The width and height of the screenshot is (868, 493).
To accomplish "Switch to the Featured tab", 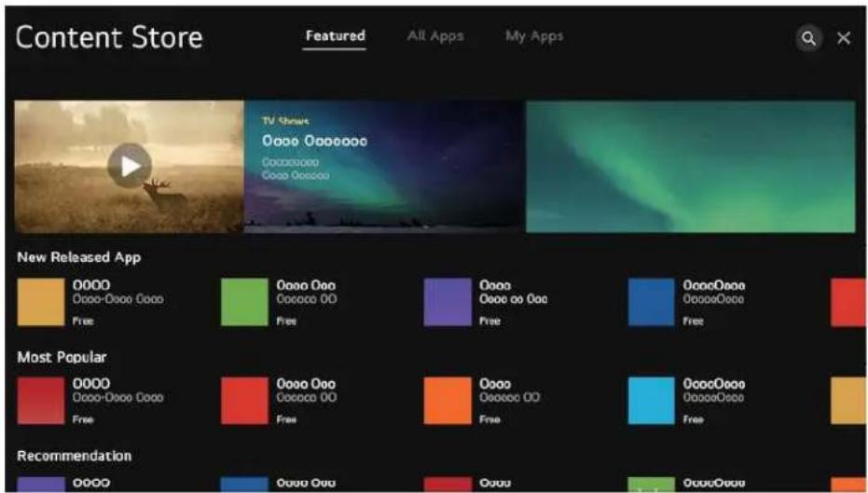I will coord(335,36).
